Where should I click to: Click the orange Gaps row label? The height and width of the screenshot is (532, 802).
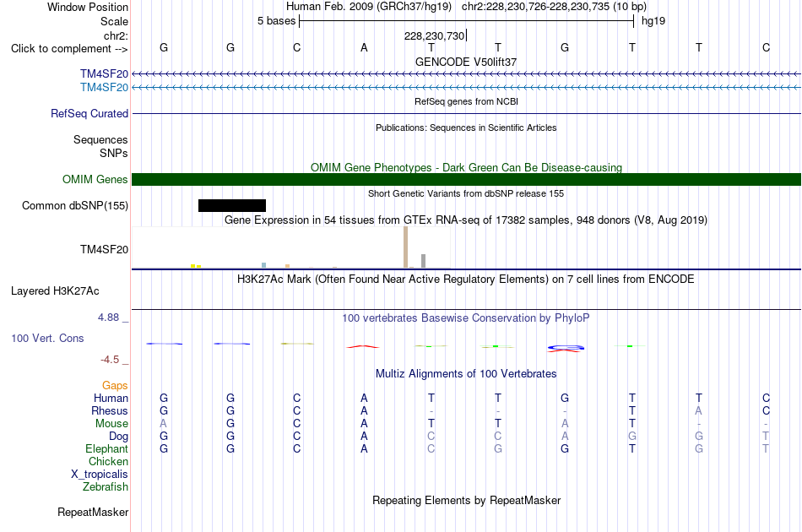(115, 386)
